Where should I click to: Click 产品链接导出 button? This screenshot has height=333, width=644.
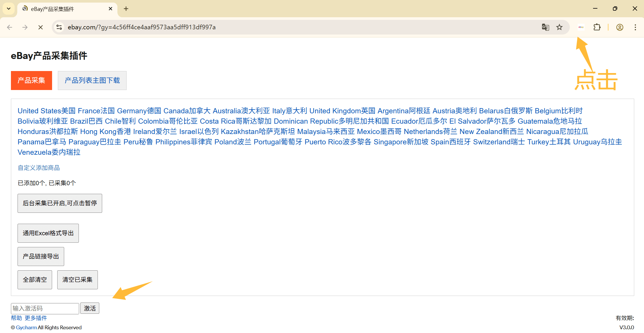tap(41, 257)
